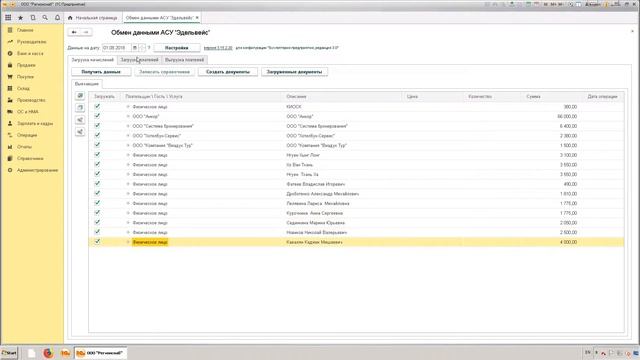Click the Создать документы button
Screen dimensions: 640x360
pyautogui.click(x=228, y=72)
